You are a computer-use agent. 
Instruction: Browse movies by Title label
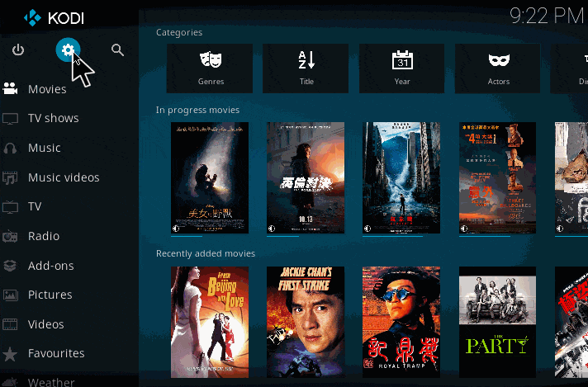pos(306,82)
